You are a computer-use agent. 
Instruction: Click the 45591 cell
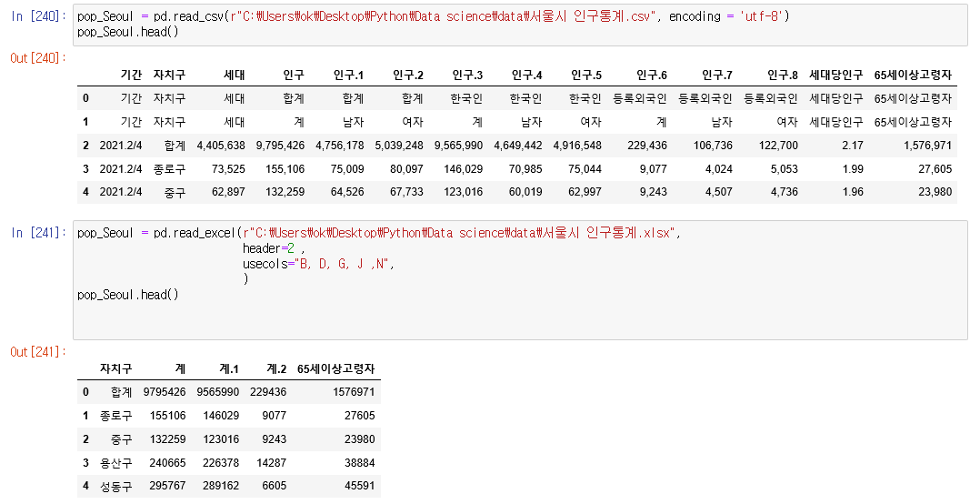click(x=359, y=486)
